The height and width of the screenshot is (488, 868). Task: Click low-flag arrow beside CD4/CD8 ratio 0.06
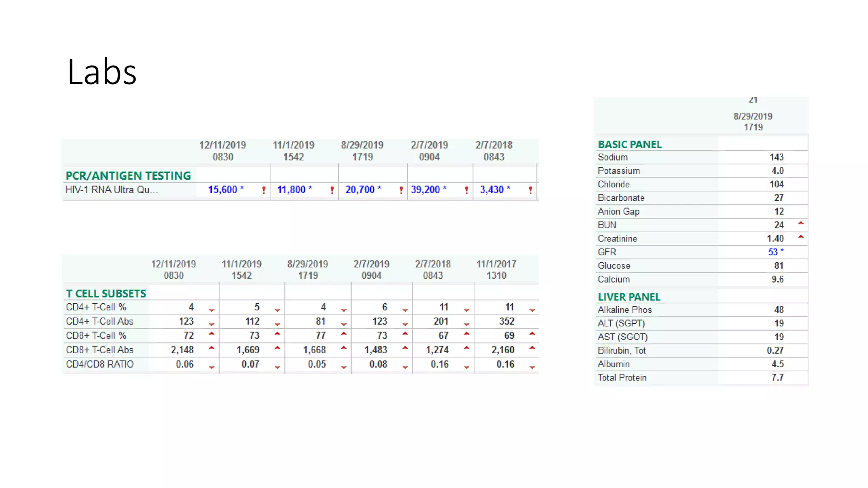pyautogui.click(x=211, y=367)
